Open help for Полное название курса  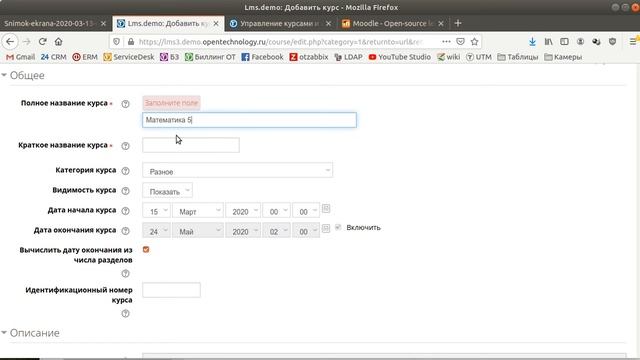125,104
